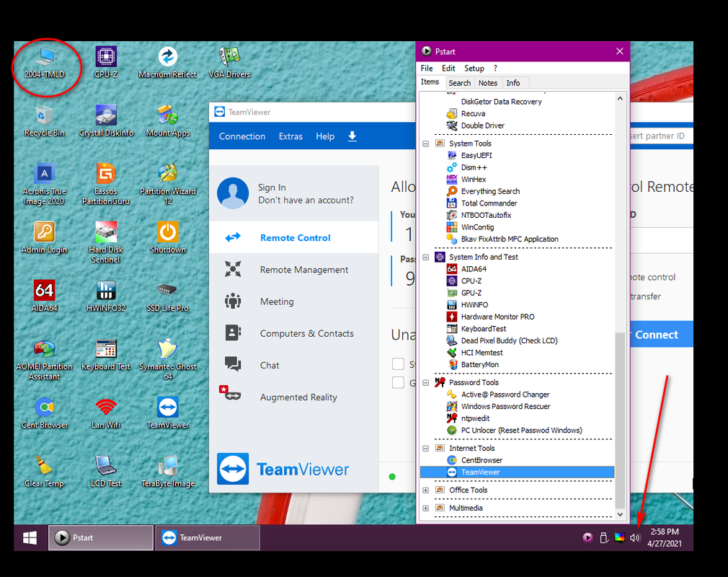This screenshot has width=728, height=577.
Task: Expand the Multimedia group in Pstart
Action: click(426, 508)
